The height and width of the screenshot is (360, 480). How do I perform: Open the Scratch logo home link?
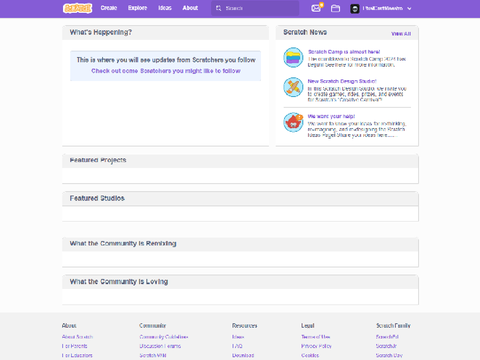77,8
